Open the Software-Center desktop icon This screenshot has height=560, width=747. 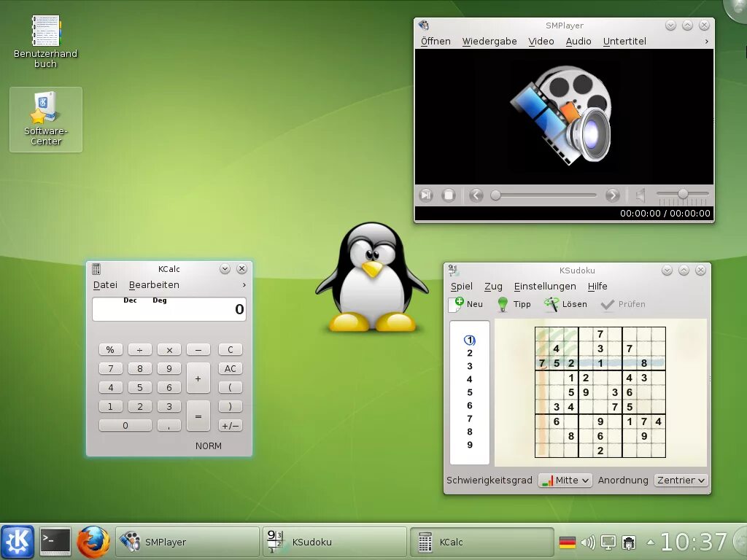point(46,119)
